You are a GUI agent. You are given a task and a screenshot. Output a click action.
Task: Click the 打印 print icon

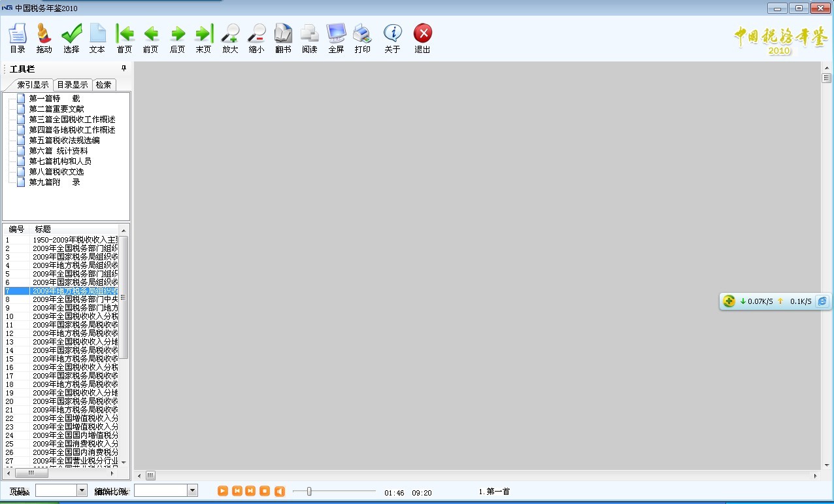(x=362, y=39)
